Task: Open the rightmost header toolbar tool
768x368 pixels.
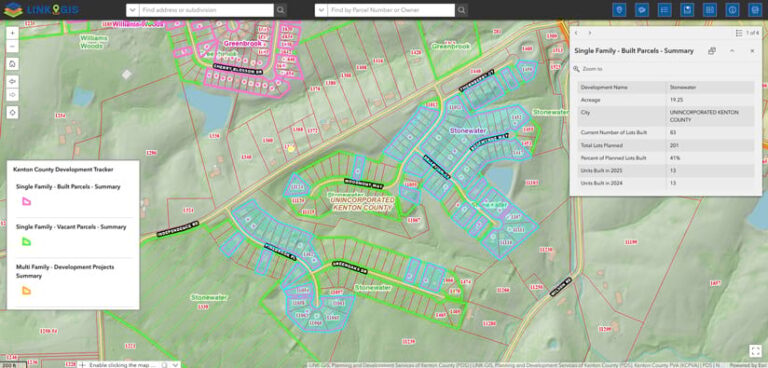Action: 755,10
